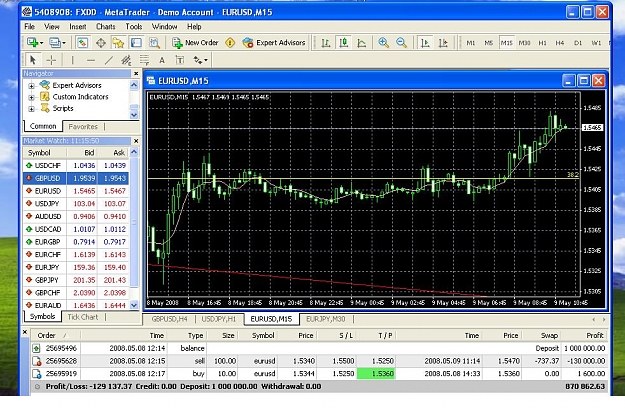Screen dimensions: 625x408
Task: Select the Equidistant Channel tool
Action: click(x=126, y=60)
